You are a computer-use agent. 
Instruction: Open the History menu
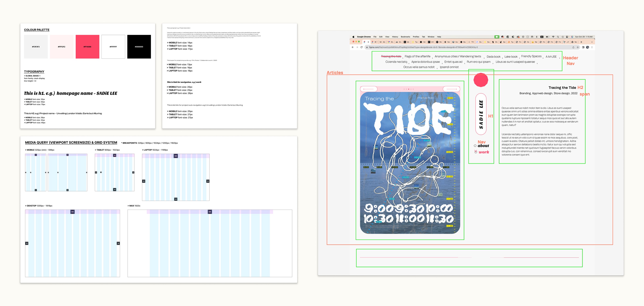[395, 37]
